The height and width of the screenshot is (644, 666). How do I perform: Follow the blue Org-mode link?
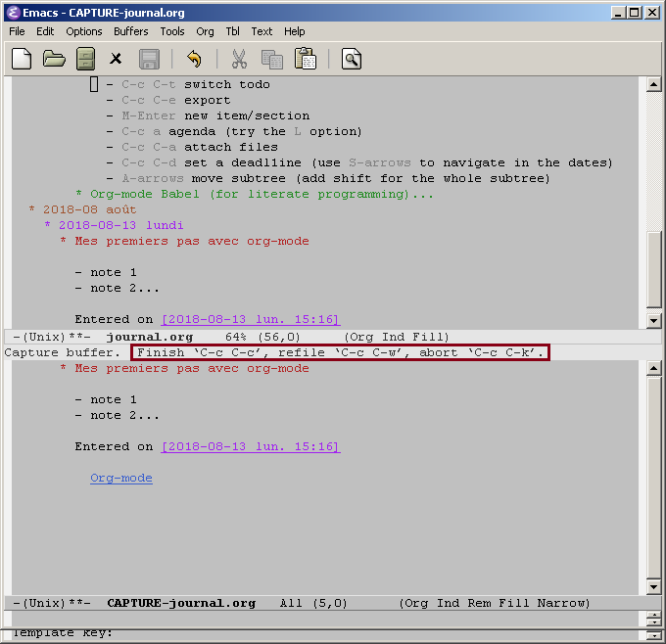pyautogui.click(x=121, y=478)
